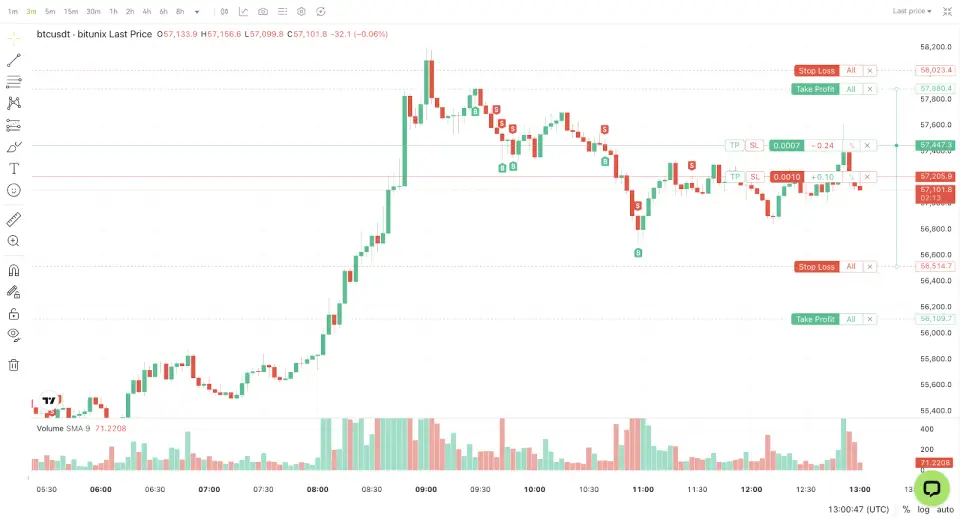Viewport: 960px width, 519px height.
Task: Toggle hide all drawings eye icon
Action: (x=14, y=334)
